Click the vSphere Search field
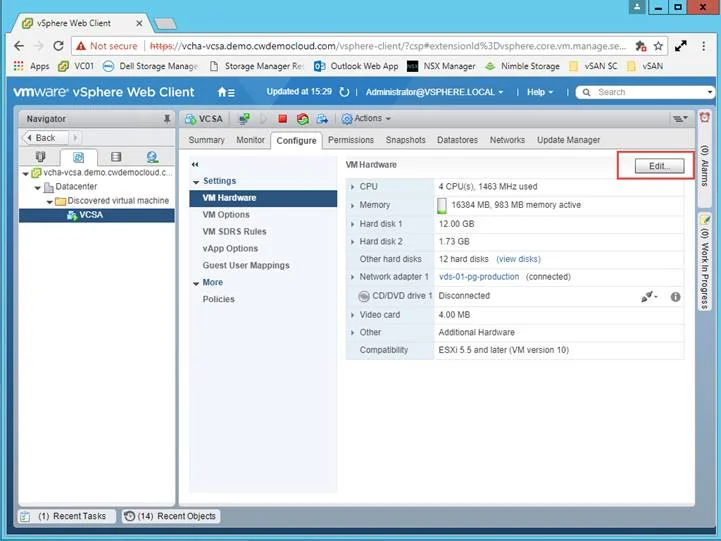The height and width of the screenshot is (541, 721). [645, 92]
